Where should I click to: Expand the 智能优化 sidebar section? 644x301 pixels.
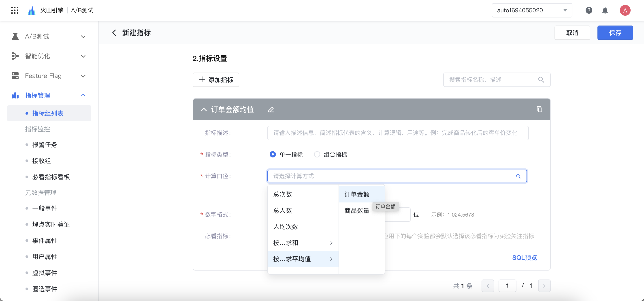[83, 56]
